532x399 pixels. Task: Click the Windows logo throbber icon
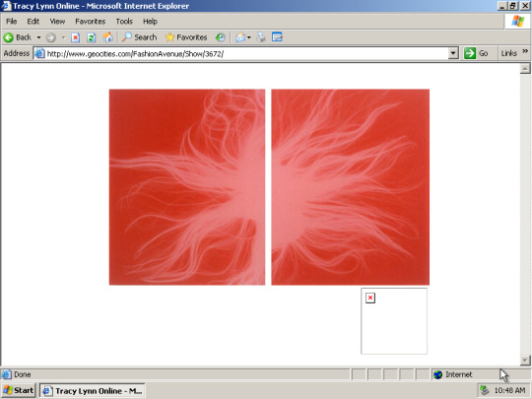coord(518,21)
